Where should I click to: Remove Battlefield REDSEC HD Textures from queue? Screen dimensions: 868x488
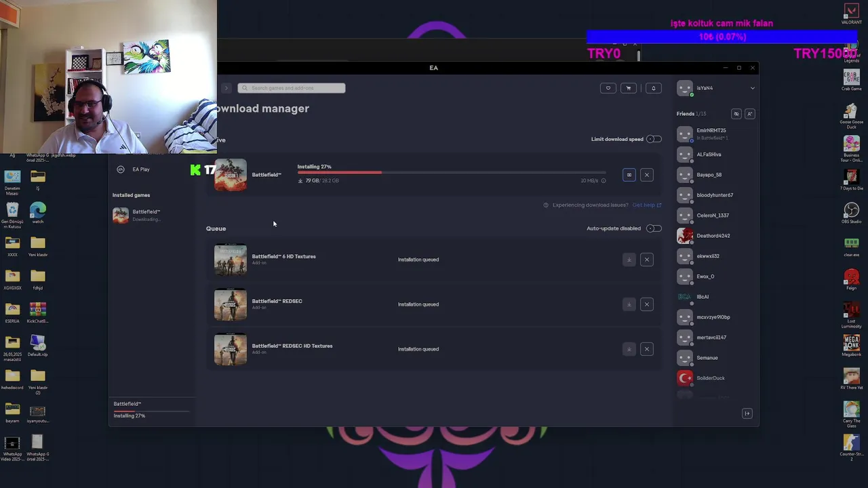tap(647, 349)
